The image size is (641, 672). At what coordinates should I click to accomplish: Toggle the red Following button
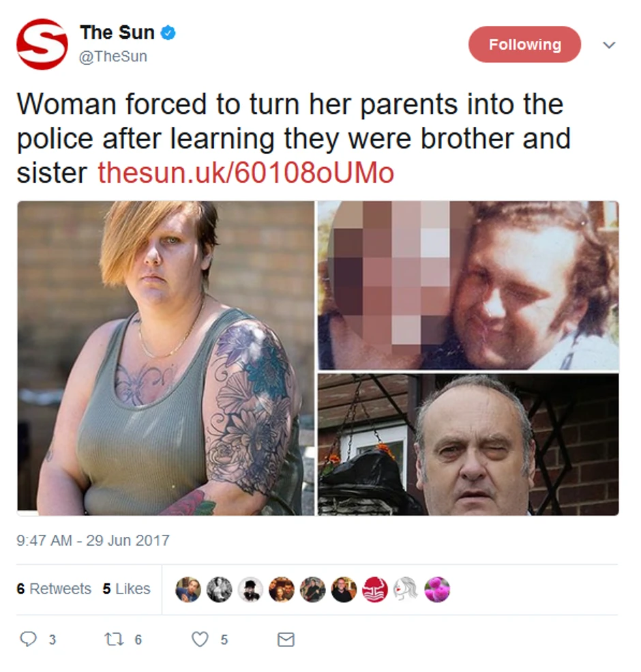coord(524,44)
